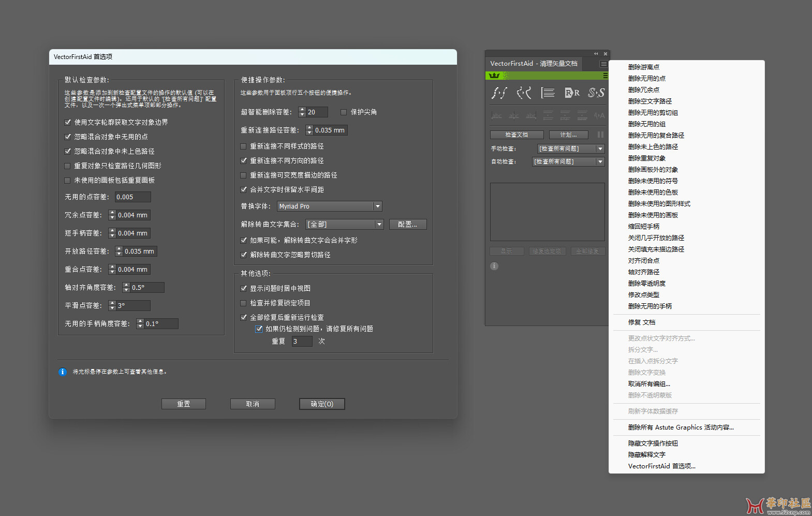This screenshot has height=516, width=812.
Task: Click the 取消 button
Action: (253, 404)
